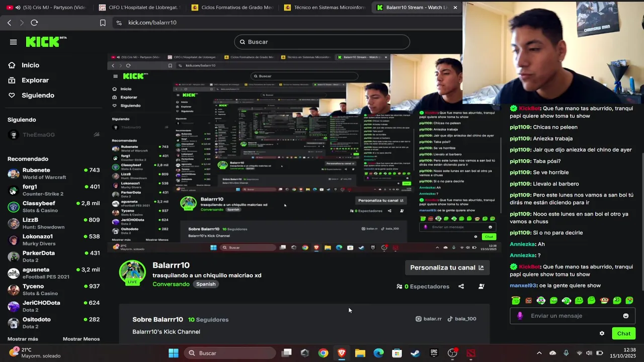Open the Share icon next to Espectadores
This screenshot has width=644, height=362.
tap(461, 287)
